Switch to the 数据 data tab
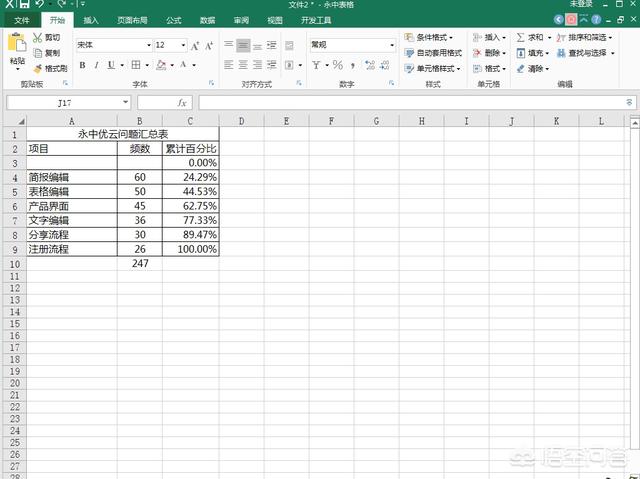Screen dimensions: 640x479 [207, 20]
